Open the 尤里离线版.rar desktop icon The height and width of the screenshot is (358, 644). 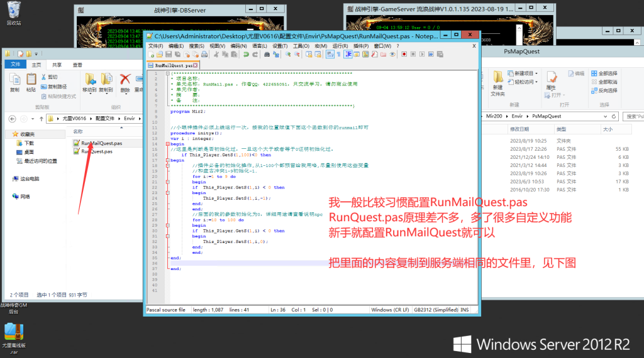point(14,339)
